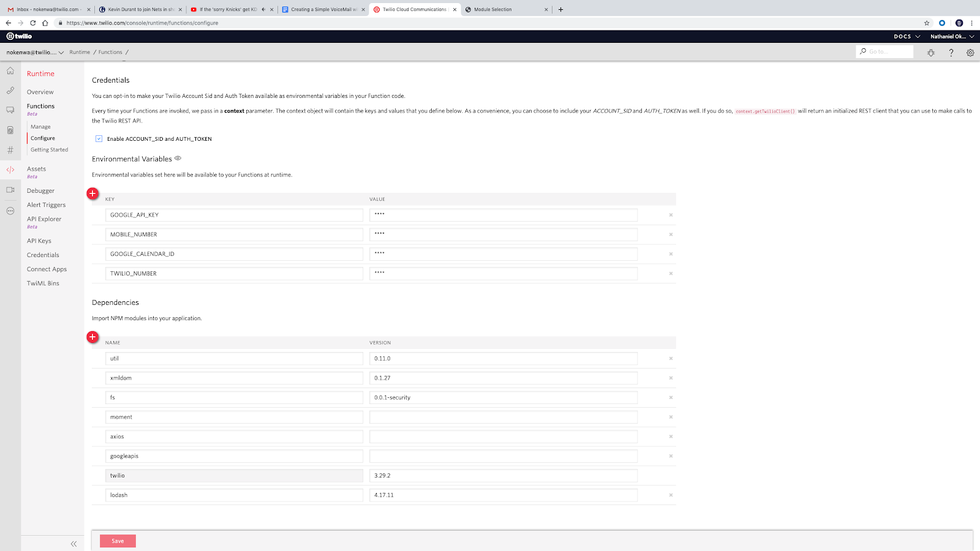Add a new environmental variable row
Image resolution: width=980 pixels, height=551 pixels.
pos(92,193)
